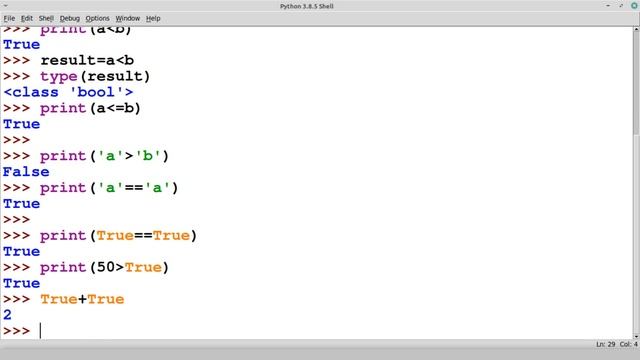Click the line print('a'=='a')
The width and height of the screenshot is (640, 360).
click(x=109, y=188)
